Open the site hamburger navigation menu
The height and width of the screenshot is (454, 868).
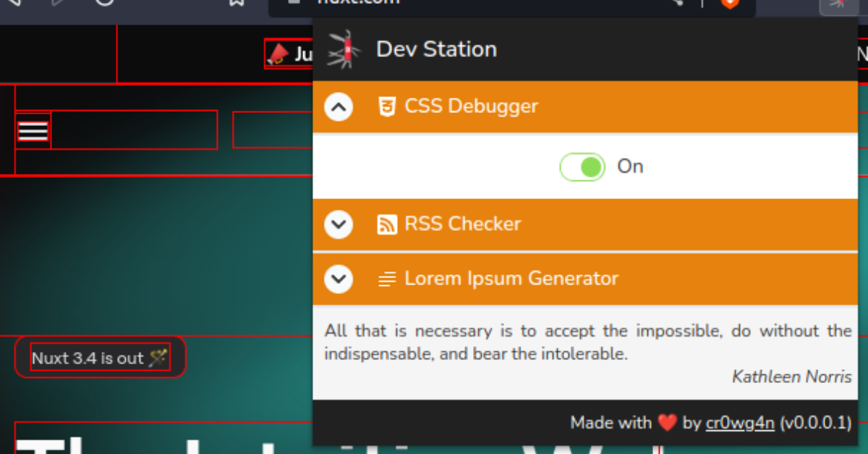point(33,130)
